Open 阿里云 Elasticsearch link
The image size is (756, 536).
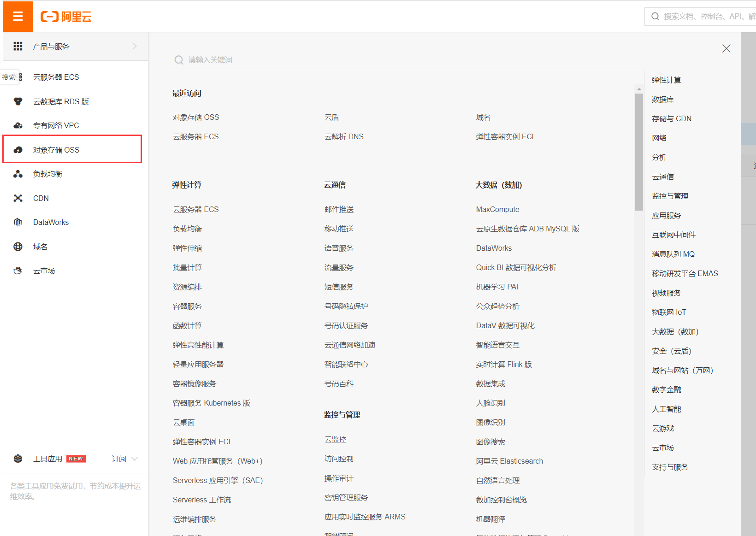(x=509, y=461)
